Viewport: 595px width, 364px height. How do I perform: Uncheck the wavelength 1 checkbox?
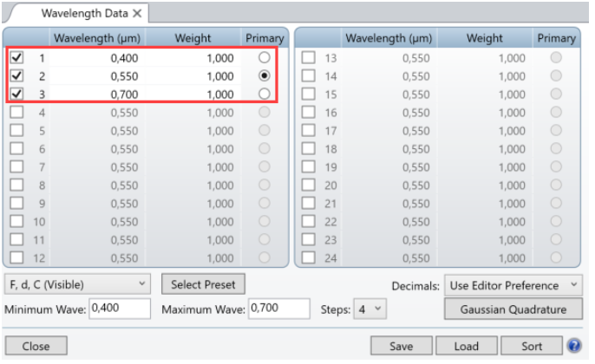(x=16, y=58)
